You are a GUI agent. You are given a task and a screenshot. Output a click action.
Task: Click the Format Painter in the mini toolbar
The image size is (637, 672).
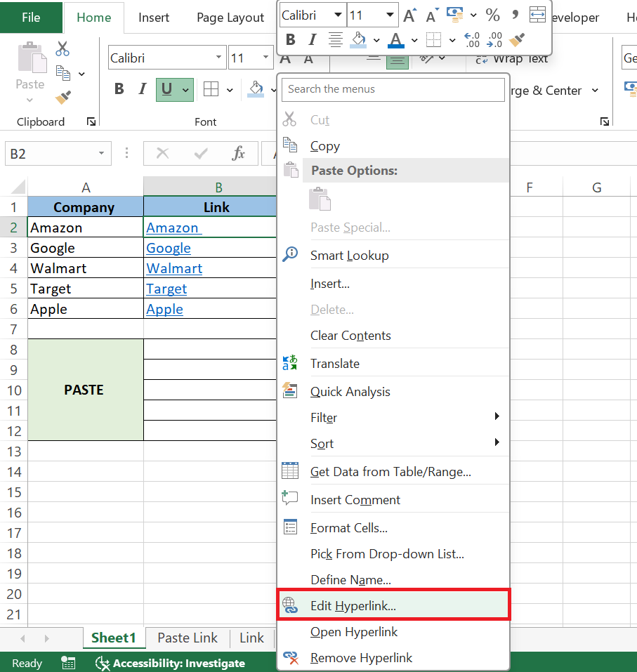[517, 39]
